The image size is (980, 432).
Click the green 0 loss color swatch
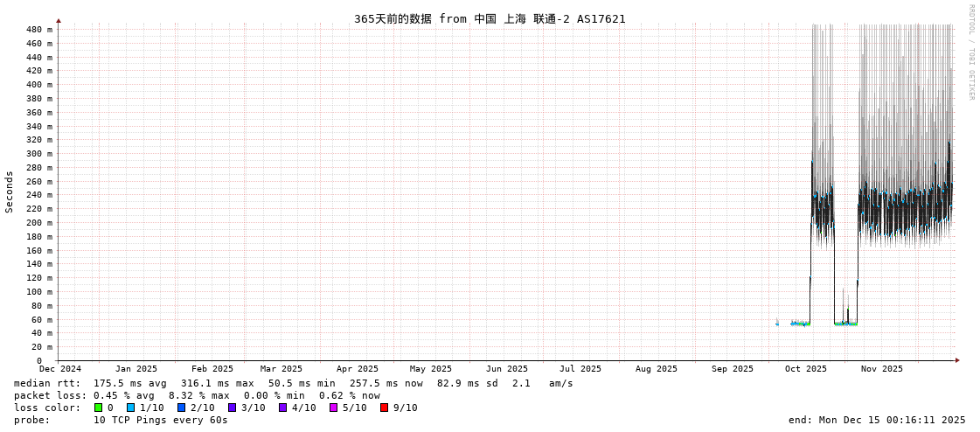pos(99,408)
